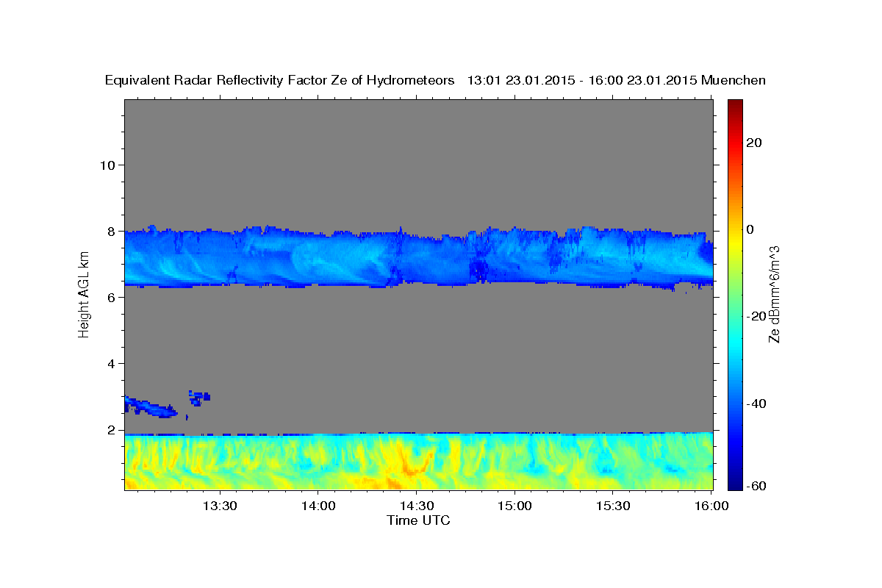The width and height of the screenshot is (882, 588).
Task: Click the date range text '13:01 23.01.2015 - 16:00 23.01.2015 Muenchen'
Action: tap(617, 81)
